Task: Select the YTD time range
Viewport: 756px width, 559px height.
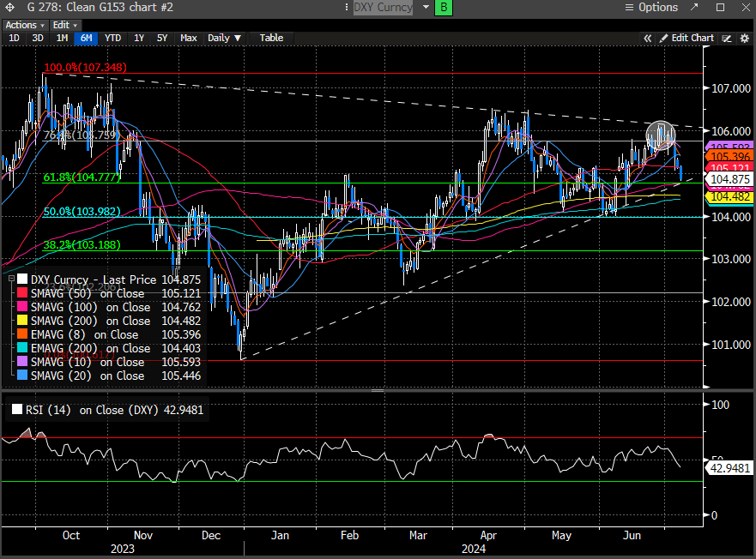Action: [112, 38]
